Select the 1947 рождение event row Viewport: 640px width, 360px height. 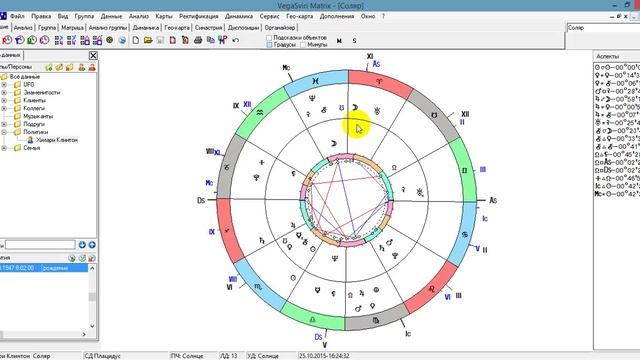(44, 268)
